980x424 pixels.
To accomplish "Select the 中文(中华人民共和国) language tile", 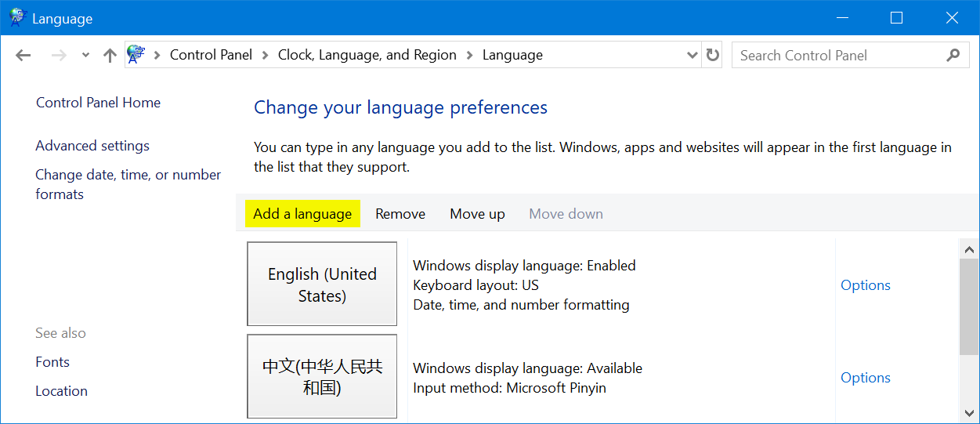I will click(322, 377).
